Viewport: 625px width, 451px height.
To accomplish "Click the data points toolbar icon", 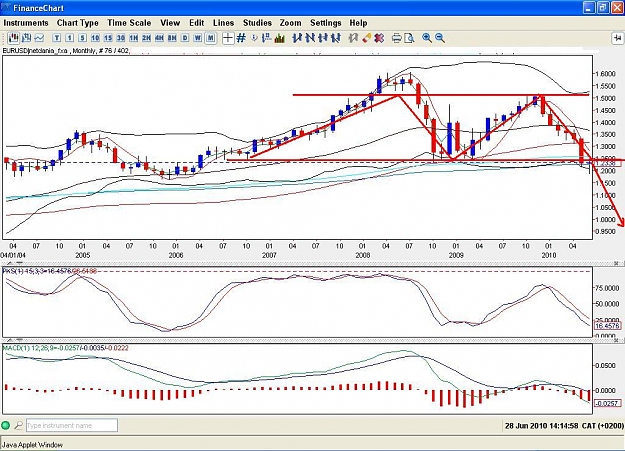I will [x=267, y=38].
